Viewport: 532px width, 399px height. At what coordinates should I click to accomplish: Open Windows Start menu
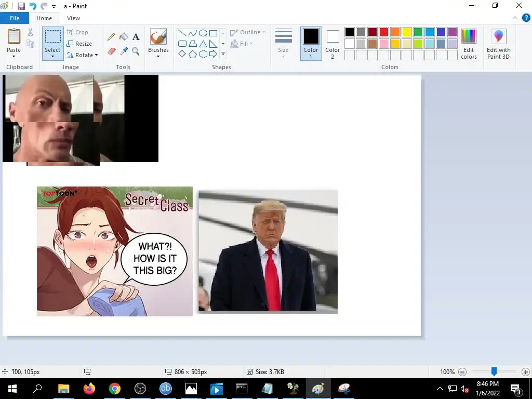12,389
